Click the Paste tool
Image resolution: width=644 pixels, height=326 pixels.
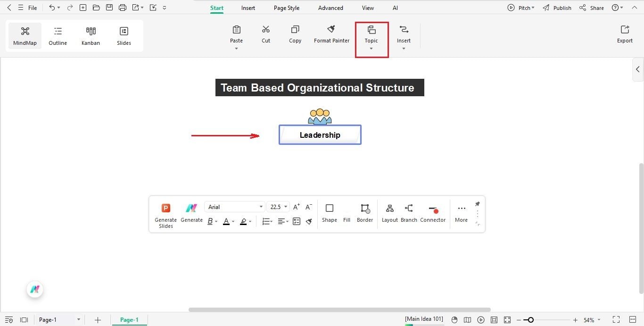click(x=237, y=34)
